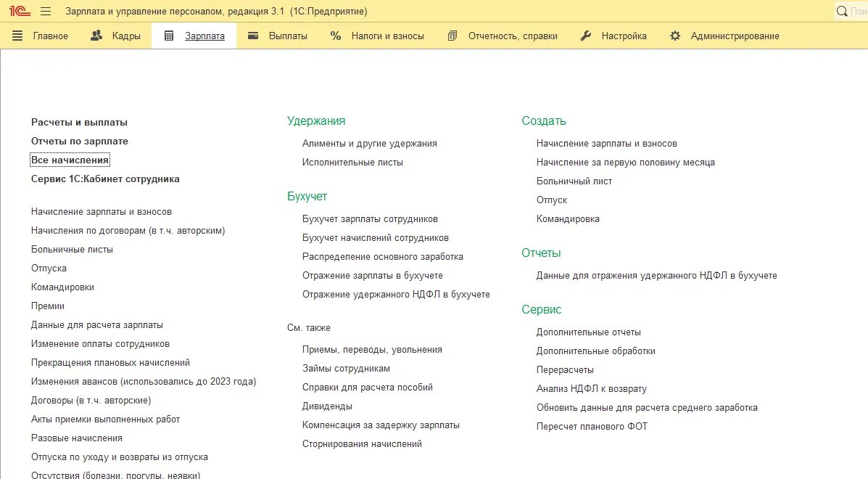
Task: Open the sections hamburger menu left of Главное
Action: (x=18, y=35)
